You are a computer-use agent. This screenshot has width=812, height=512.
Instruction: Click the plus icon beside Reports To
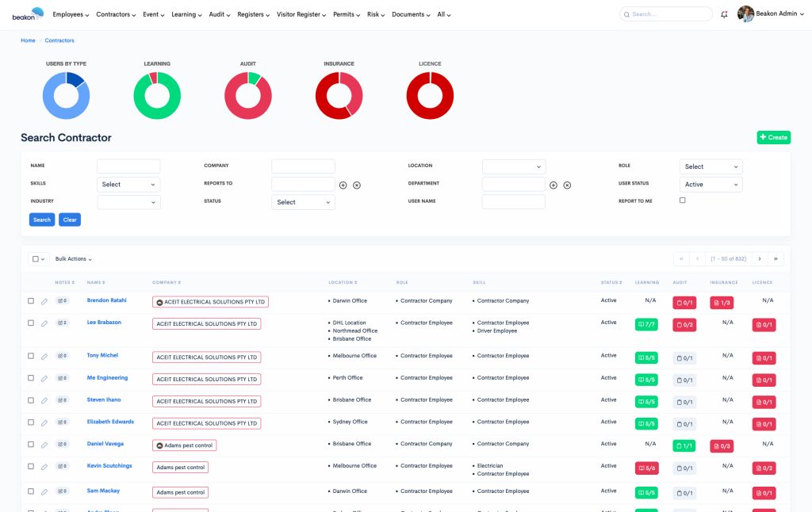click(x=343, y=185)
